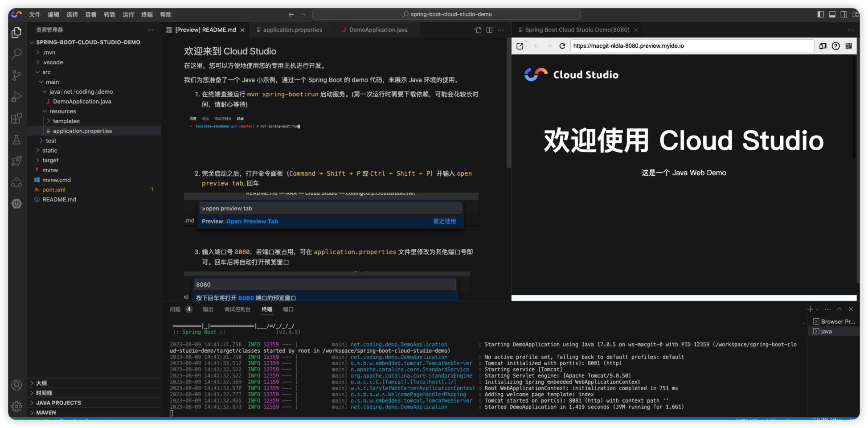Viewport: 868px width, 428px height.
Task: Open the 文件 menu
Action: 35,14
